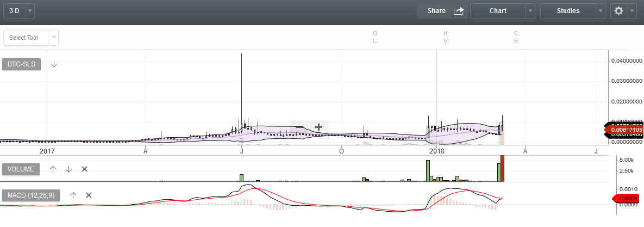Image resolution: width=644 pixels, height=227 pixels.
Task: Close the VOLUME panel
Action: 84,169
